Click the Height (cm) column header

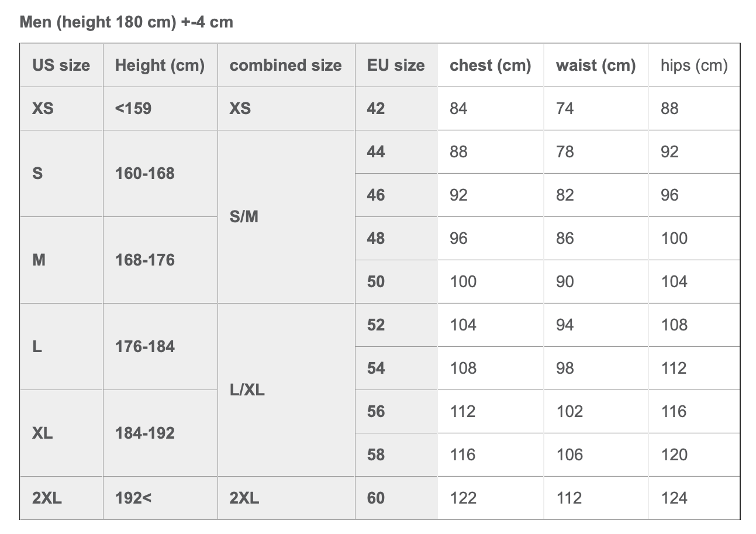tap(160, 66)
